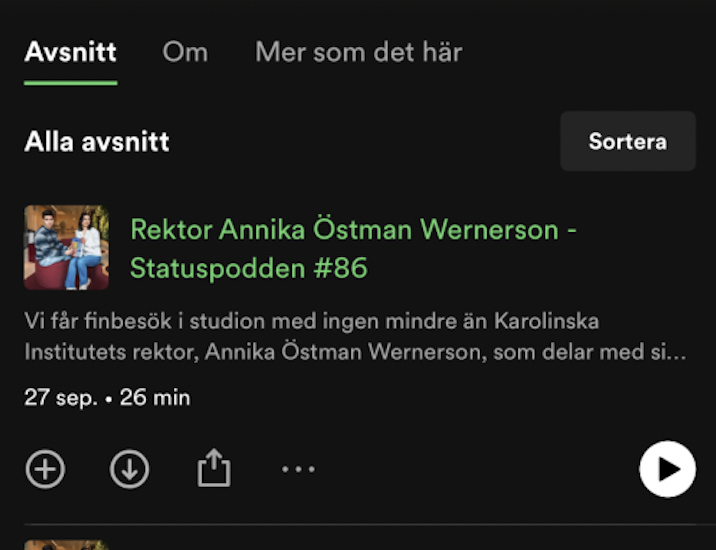Switch to the Avsnitt tab

(70, 52)
